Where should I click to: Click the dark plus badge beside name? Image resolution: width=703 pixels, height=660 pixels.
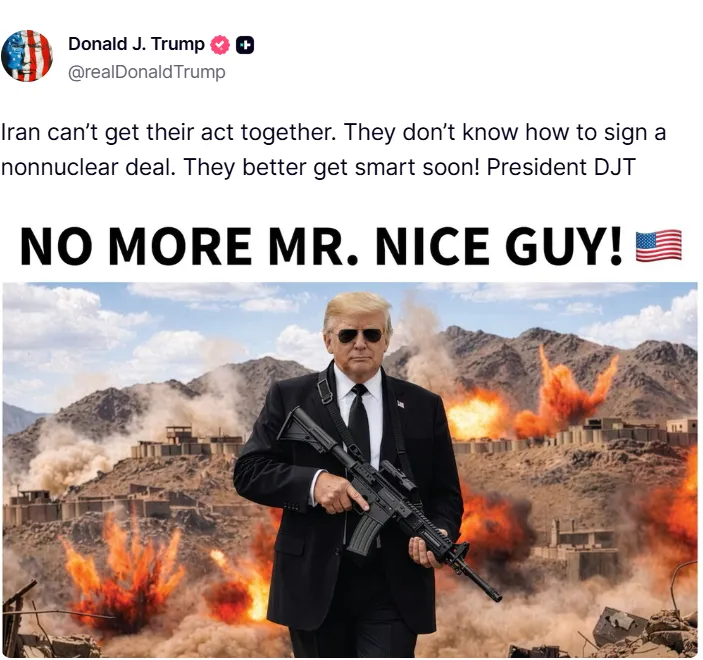pos(245,45)
